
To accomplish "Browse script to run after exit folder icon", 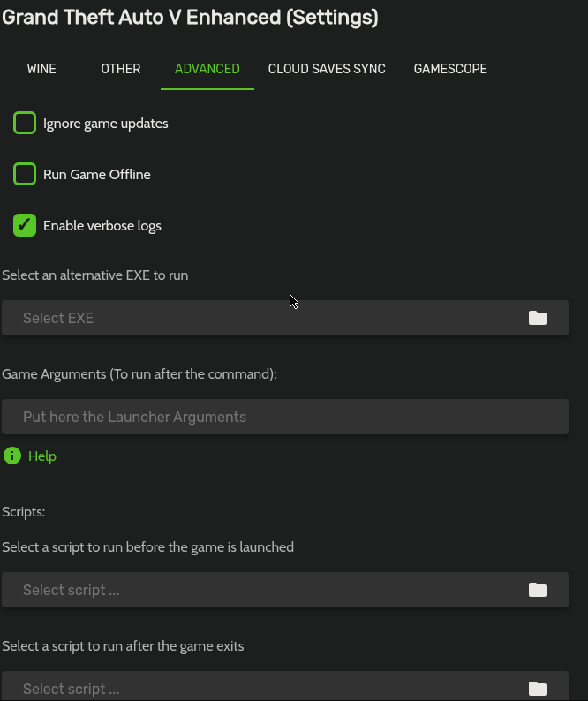I will click(x=538, y=689).
